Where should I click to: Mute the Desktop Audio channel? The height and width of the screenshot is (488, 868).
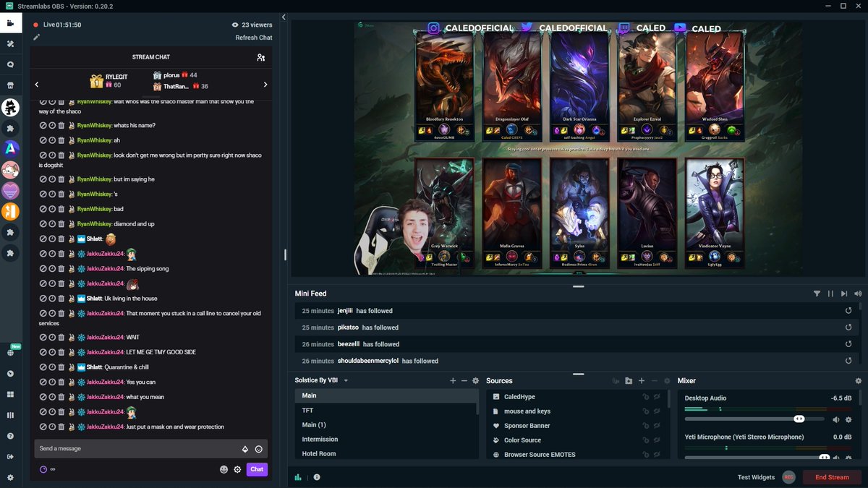pos(836,419)
